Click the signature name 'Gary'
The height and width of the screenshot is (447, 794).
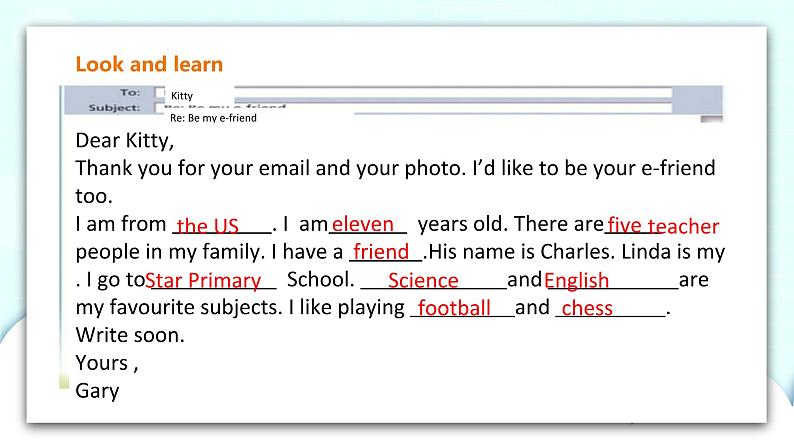[97, 390]
